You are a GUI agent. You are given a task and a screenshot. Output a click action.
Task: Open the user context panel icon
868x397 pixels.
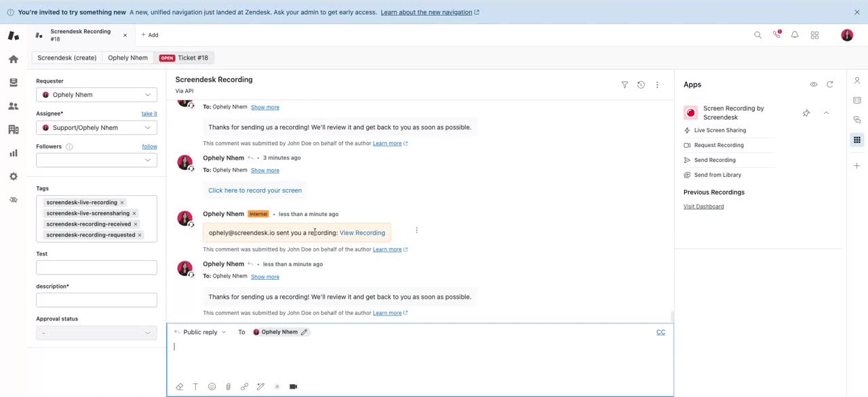click(857, 81)
